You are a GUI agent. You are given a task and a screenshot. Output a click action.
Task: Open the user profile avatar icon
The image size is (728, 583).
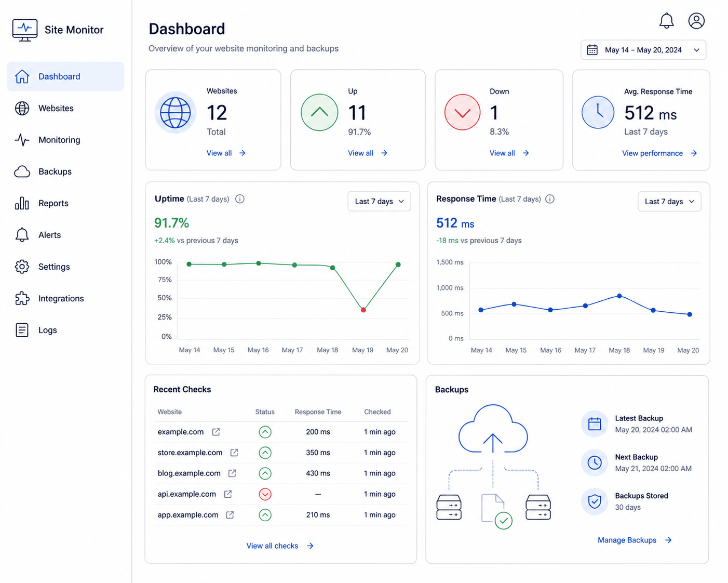tap(696, 21)
